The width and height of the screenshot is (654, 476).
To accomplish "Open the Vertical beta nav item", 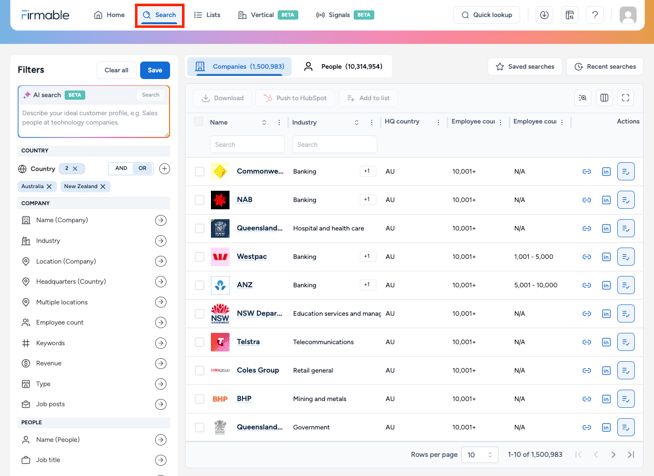I will (268, 15).
